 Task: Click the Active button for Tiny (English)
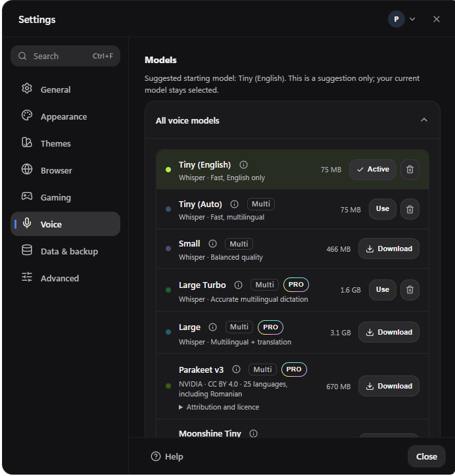coord(372,170)
